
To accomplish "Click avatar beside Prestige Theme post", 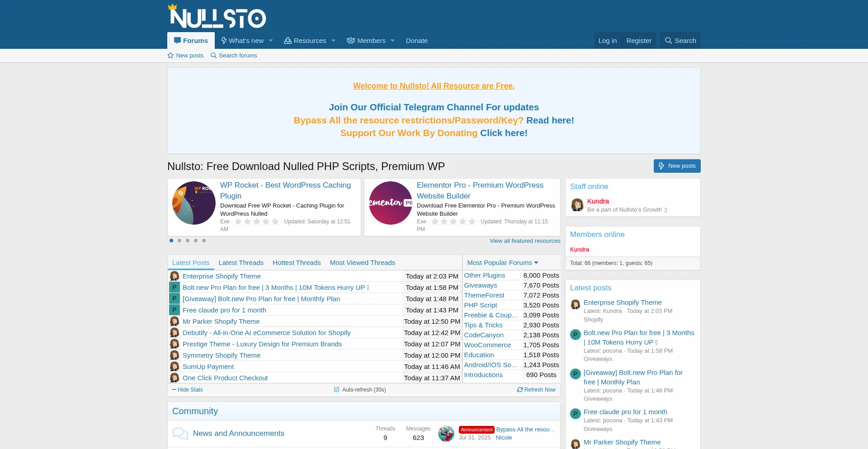I will pyautogui.click(x=175, y=344).
